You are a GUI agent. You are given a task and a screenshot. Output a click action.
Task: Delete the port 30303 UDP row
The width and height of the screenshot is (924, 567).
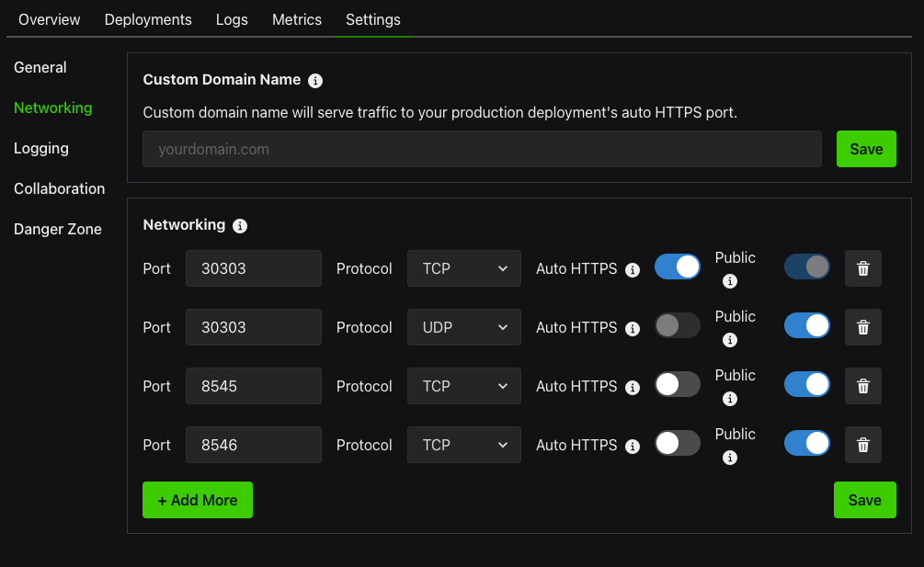tap(862, 327)
